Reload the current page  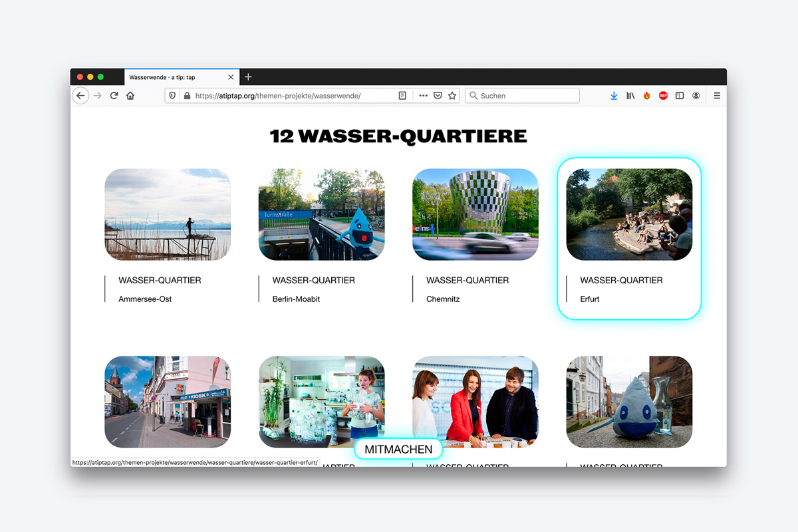click(114, 96)
